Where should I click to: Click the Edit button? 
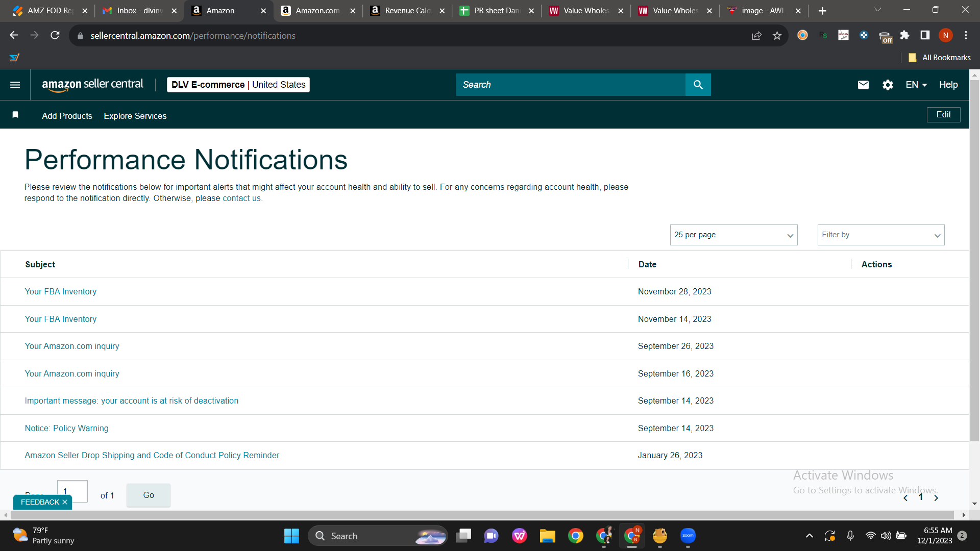click(x=943, y=115)
